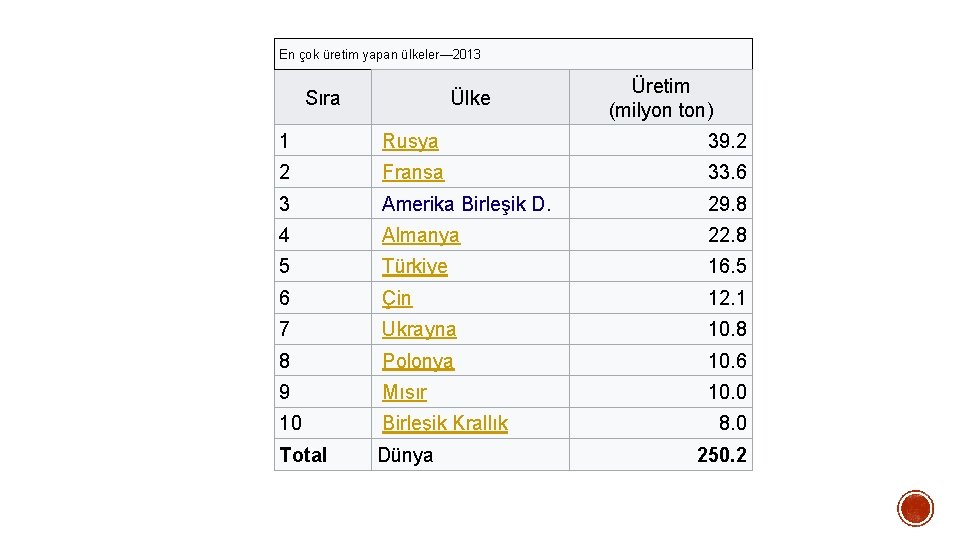Click the table caption mentioning 2013
Viewport: 960px width, 540px height.
coord(380,54)
